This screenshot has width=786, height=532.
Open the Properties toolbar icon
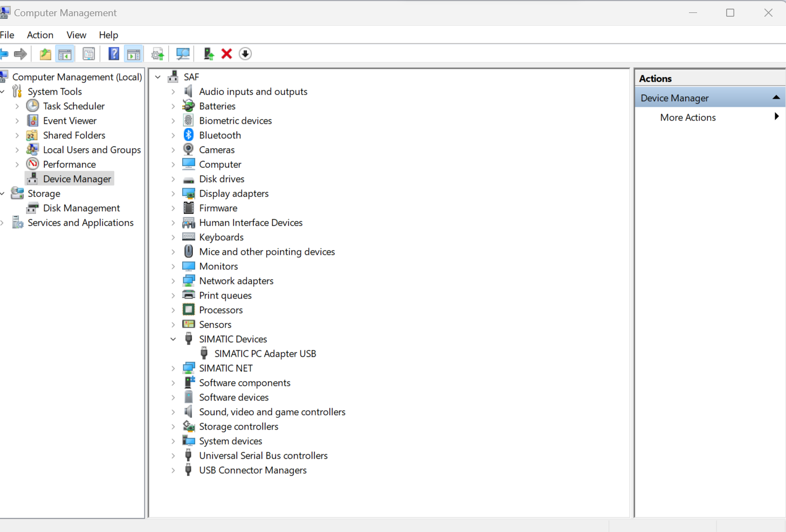pos(89,54)
